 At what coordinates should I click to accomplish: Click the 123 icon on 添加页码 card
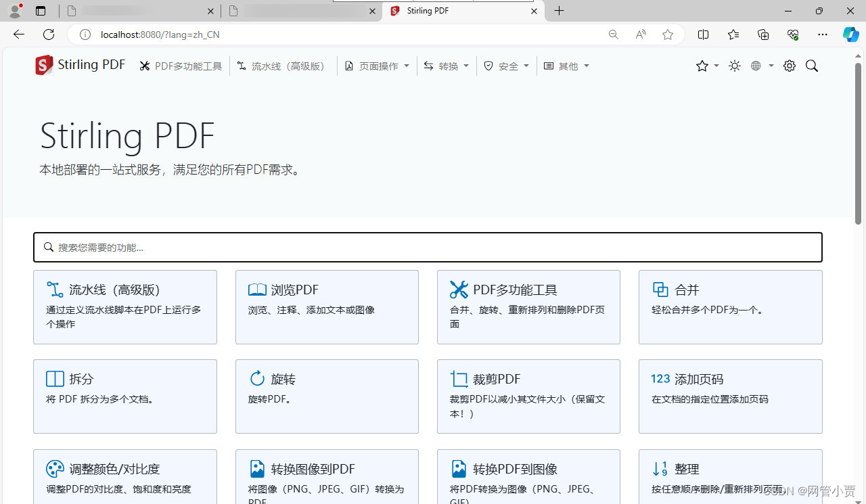click(x=660, y=379)
